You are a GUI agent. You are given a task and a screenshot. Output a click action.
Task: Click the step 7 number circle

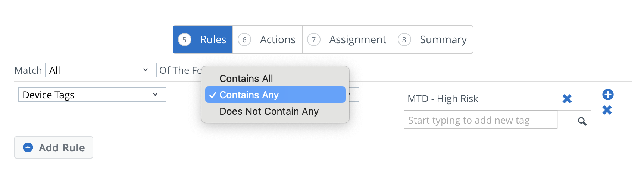pos(314,39)
